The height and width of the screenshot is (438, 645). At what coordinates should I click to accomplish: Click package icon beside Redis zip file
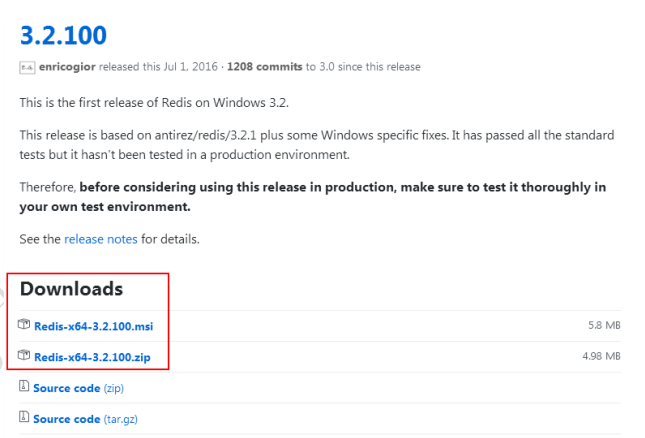click(x=25, y=355)
